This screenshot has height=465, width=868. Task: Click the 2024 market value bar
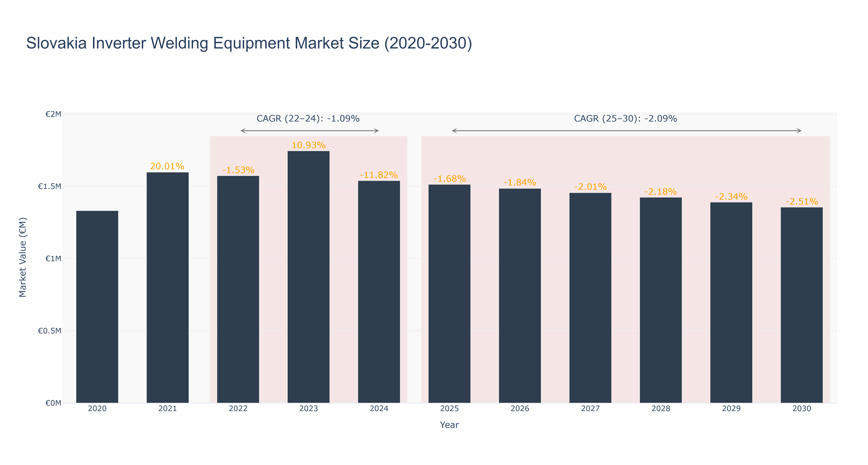pyautogui.click(x=379, y=292)
